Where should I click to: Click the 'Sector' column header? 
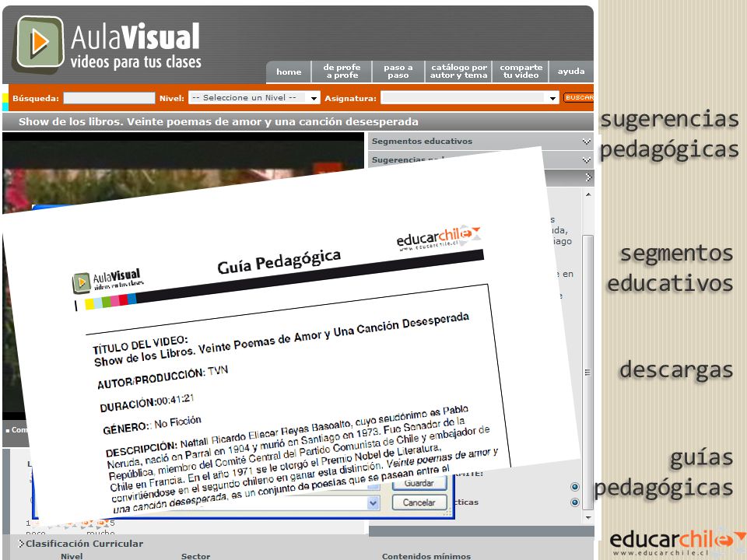point(195,556)
